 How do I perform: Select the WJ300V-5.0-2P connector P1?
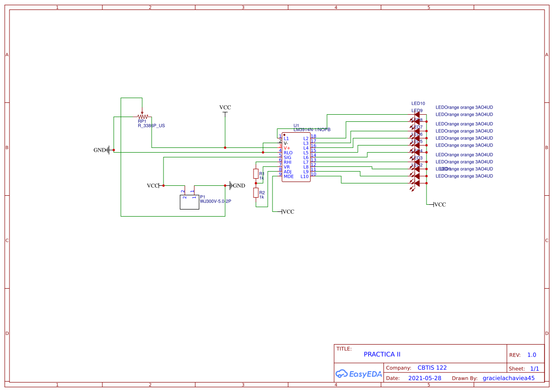click(189, 201)
